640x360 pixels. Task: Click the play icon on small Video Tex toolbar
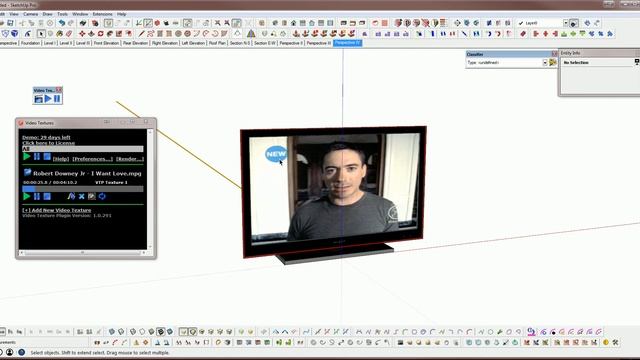coord(48,98)
